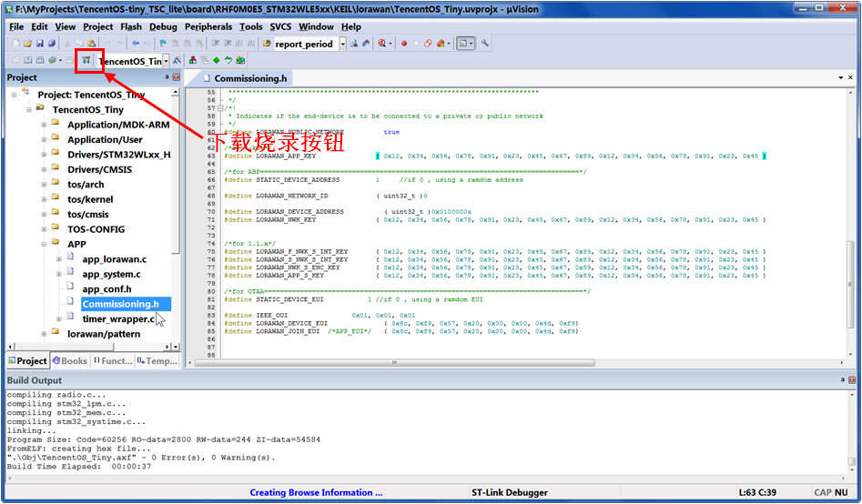This screenshot has width=862, height=504.
Task: Open the TencentOS_Tiny target dropdown
Action: tap(166, 61)
